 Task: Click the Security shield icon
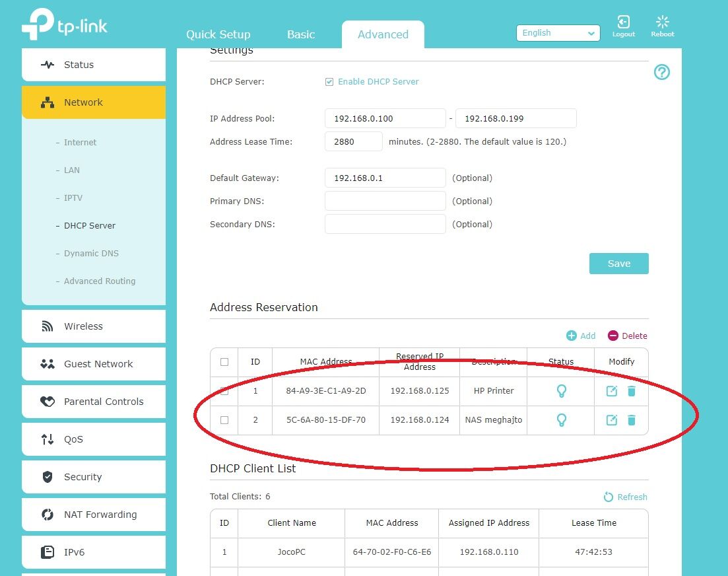(48, 477)
